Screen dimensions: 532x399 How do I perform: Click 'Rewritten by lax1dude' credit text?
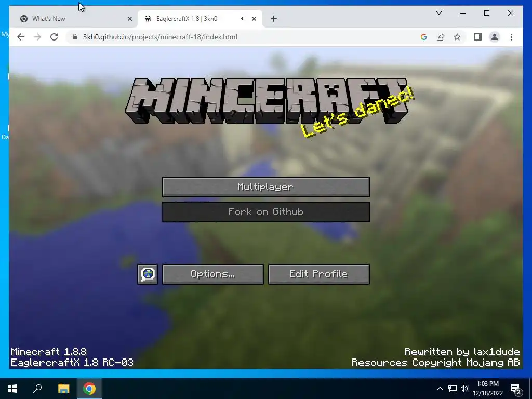[x=462, y=352]
